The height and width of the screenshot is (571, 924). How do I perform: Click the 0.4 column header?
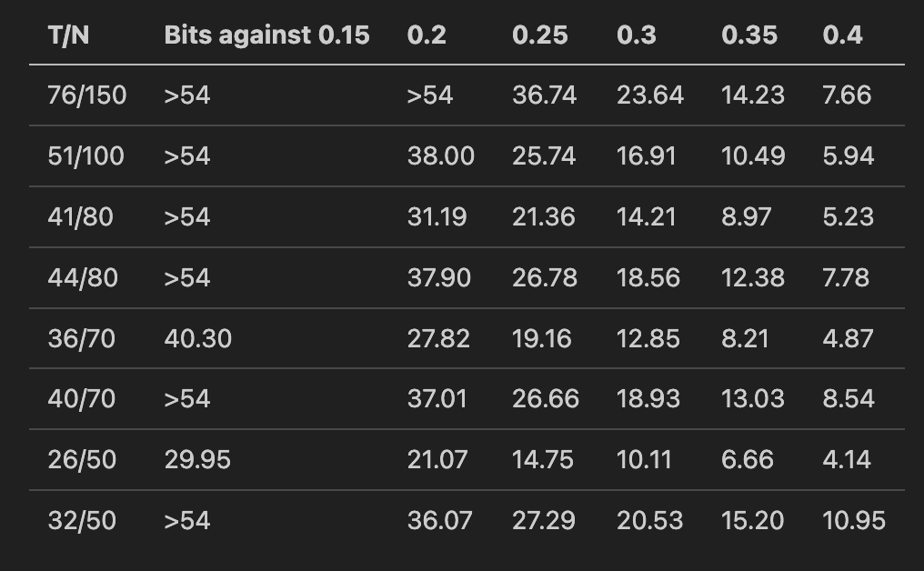[x=842, y=35]
